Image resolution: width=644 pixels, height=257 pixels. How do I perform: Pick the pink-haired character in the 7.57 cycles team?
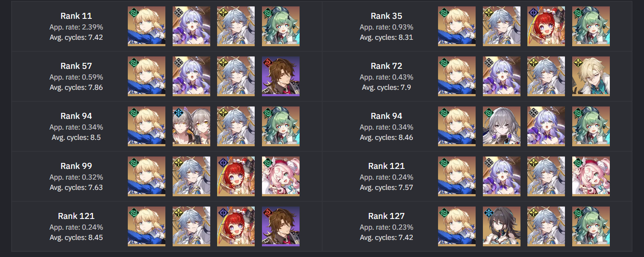tap(591, 176)
